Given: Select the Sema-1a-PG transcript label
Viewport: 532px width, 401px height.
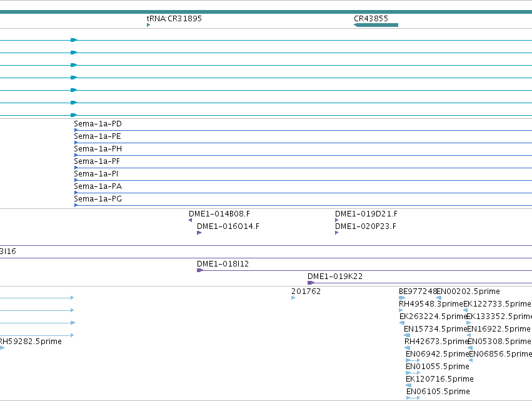Looking at the screenshot, I should [x=98, y=199].
